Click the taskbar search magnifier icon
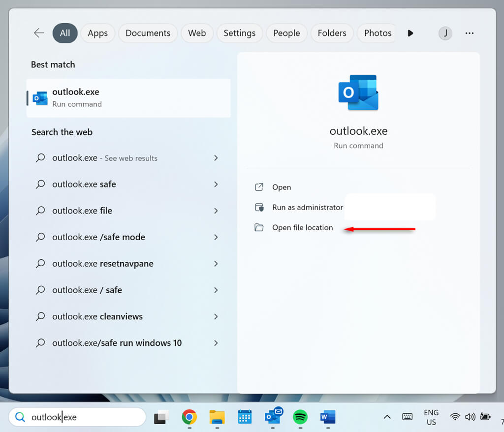The height and width of the screenshot is (432, 504). click(20, 417)
